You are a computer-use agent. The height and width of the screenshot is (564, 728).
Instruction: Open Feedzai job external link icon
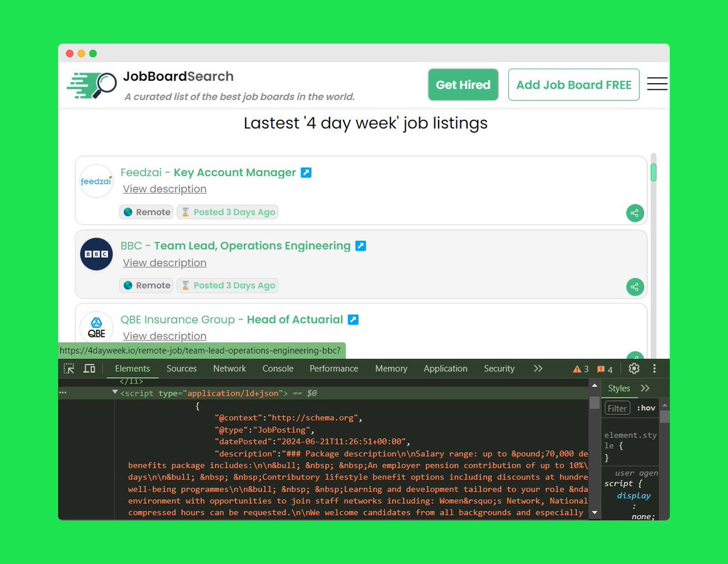pos(306,172)
